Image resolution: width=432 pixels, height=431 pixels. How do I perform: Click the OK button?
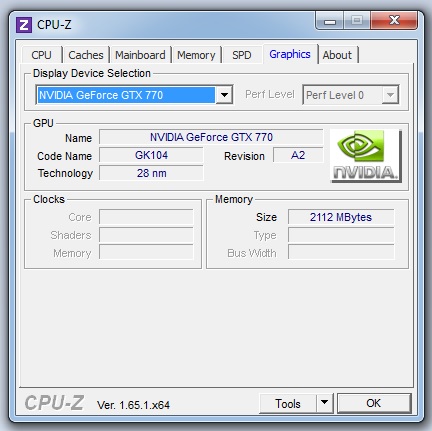click(x=374, y=403)
